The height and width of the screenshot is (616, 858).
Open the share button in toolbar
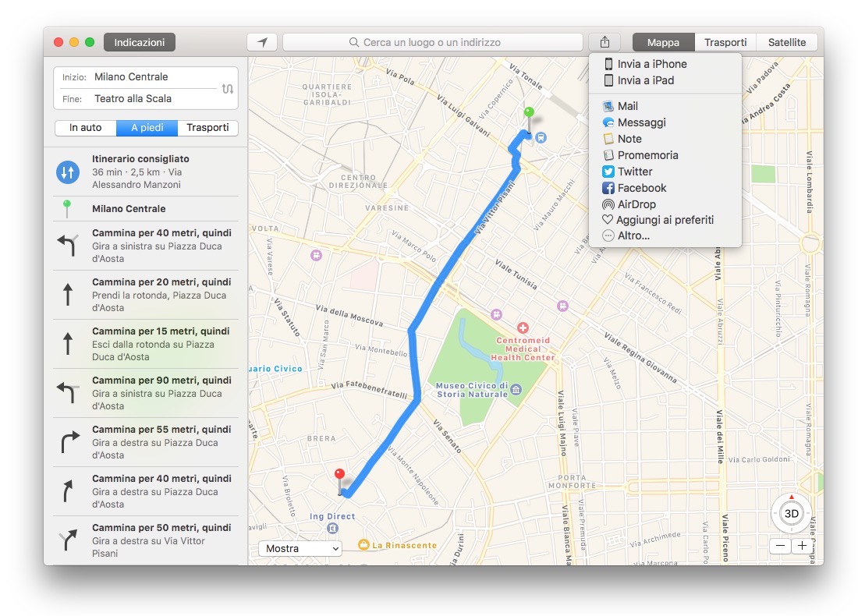[604, 42]
